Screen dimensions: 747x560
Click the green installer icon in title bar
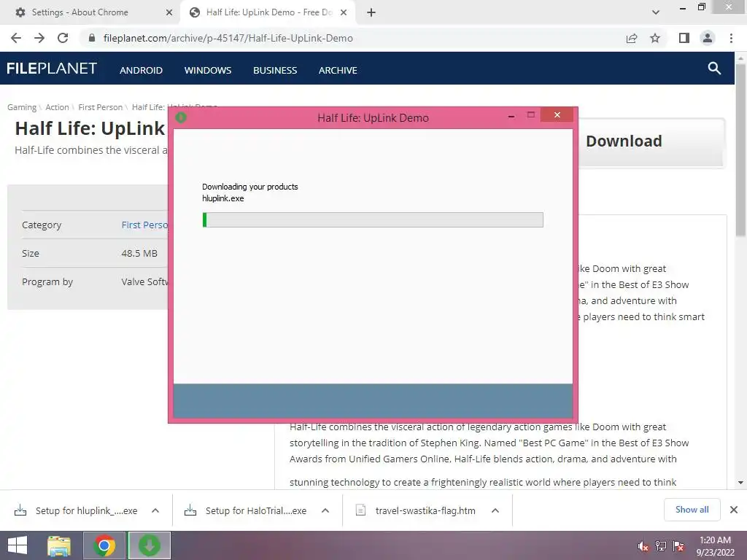pos(181,117)
